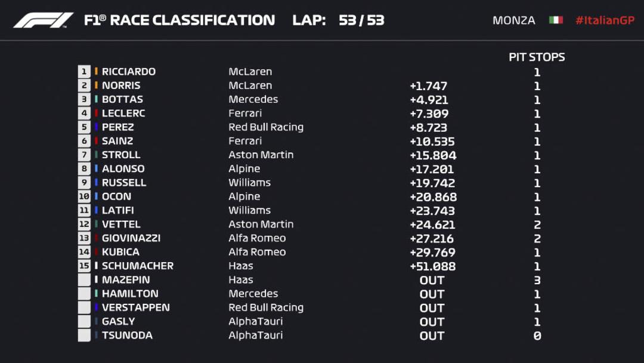Open the #ItalianGP hashtag
The width and height of the screenshot is (644, 363).
[605, 20]
